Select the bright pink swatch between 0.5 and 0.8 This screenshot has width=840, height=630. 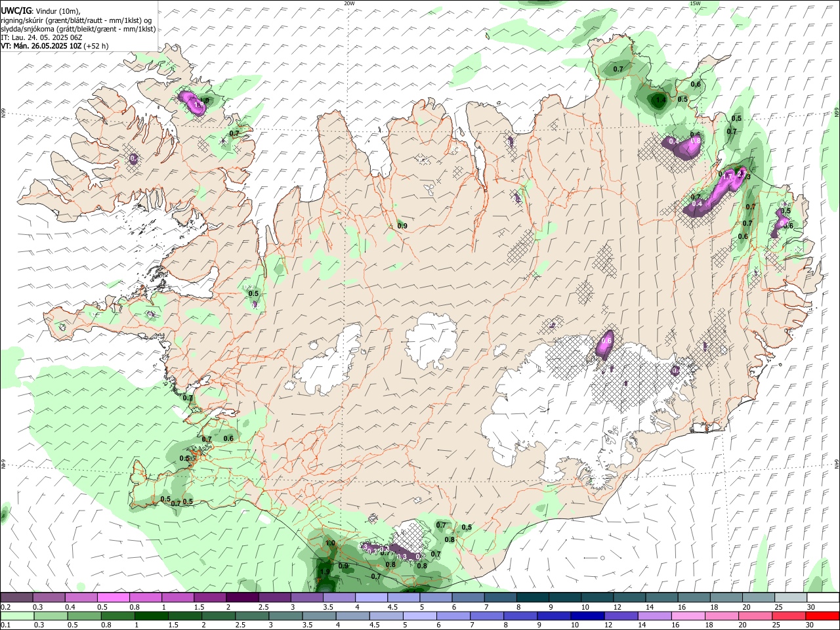[113, 597]
